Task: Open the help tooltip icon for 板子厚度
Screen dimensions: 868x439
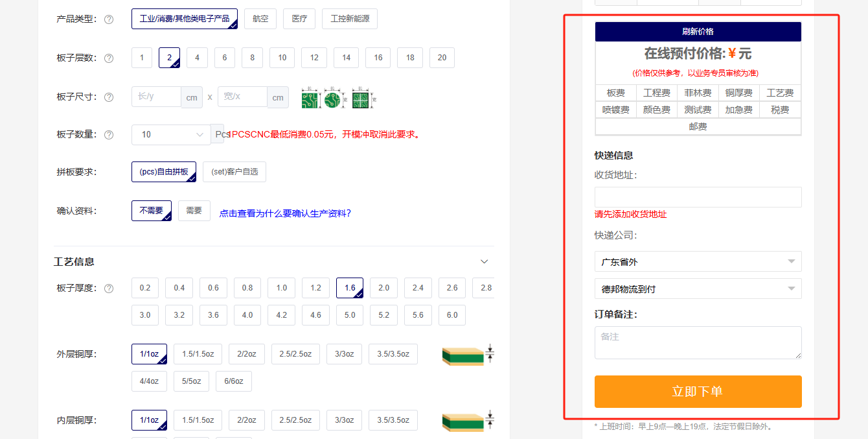Action: tap(109, 288)
